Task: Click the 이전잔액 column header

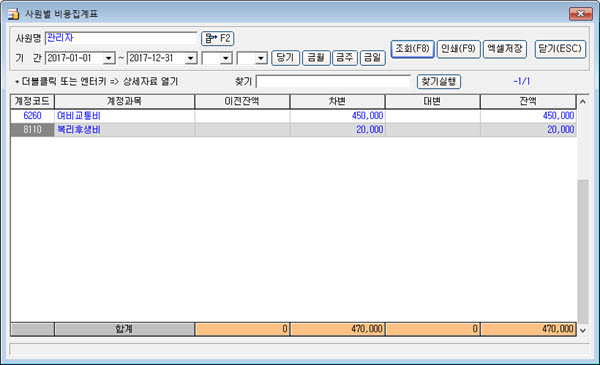Action: click(x=242, y=101)
